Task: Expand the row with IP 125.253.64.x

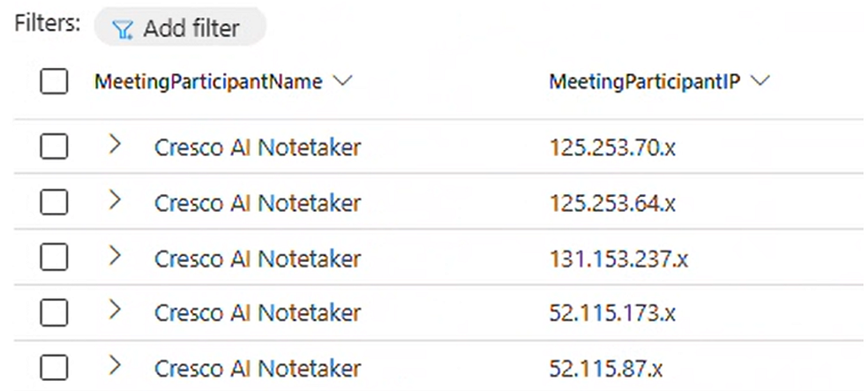Action: [114, 200]
